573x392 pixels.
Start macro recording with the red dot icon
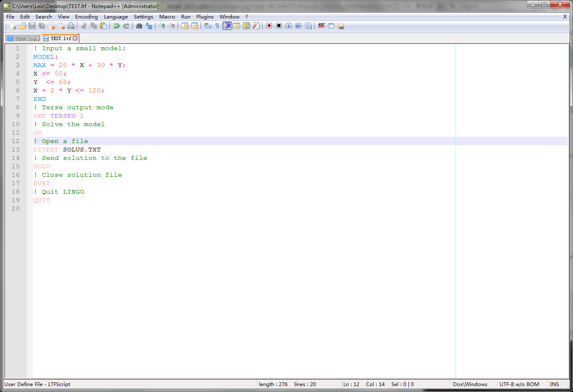pyautogui.click(x=269, y=26)
